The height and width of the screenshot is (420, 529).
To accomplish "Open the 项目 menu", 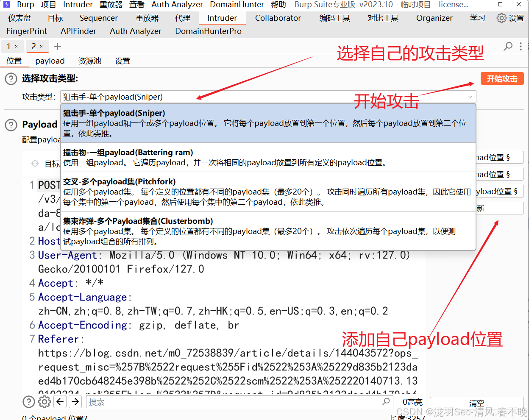I will pyautogui.click(x=48, y=5).
